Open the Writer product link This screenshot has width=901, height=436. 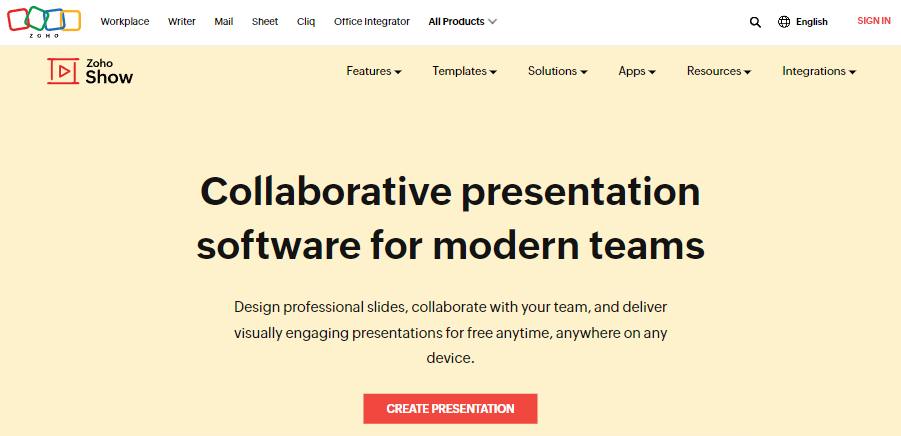(182, 22)
